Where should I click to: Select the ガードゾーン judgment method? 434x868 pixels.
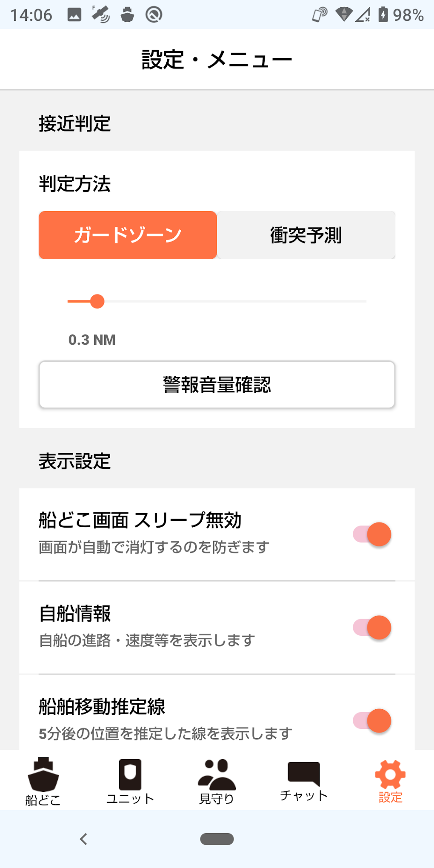(x=128, y=235)
